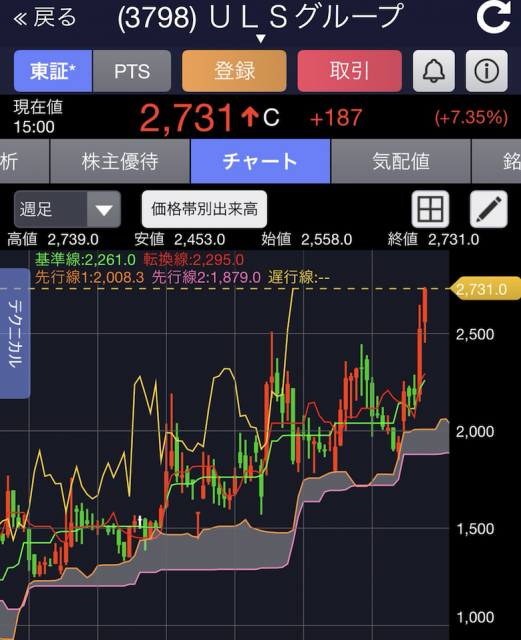Screen dimensions: 521x640
Task: Open price alert bell icon
Action: click(434, 71)
